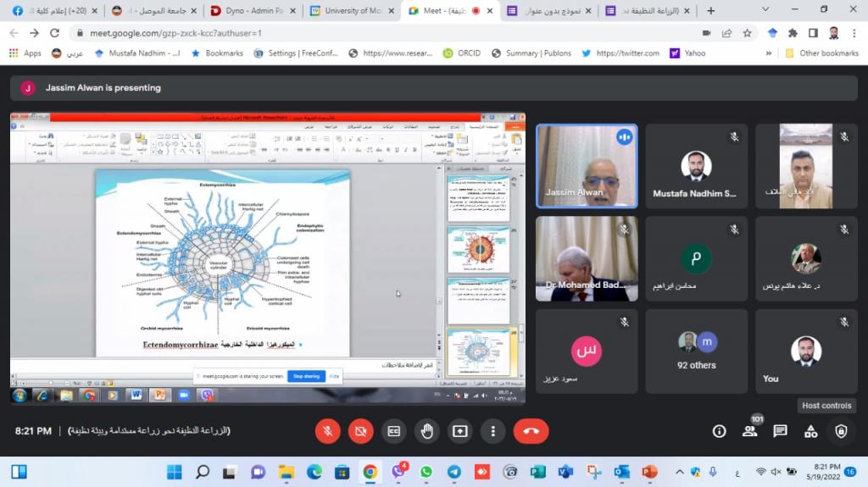Viewport: 868px width, 487px height.
Task: Open more options three-dot menu
Action: [x=492, y=431]
